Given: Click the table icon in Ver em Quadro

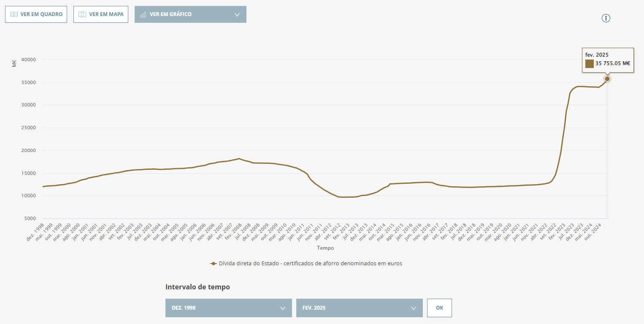Looking at the screenshot, I should [14, 14].
